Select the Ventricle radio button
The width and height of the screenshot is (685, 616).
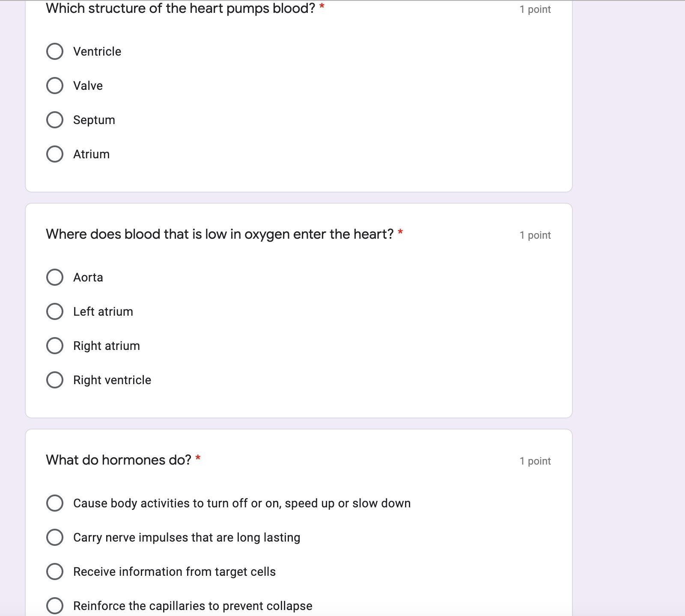(x=55, y=51)
